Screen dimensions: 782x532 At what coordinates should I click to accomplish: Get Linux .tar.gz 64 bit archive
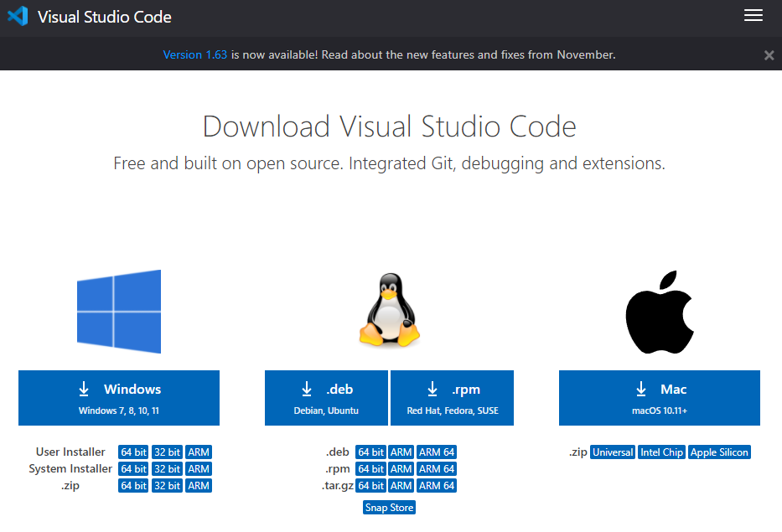[370, 486]
